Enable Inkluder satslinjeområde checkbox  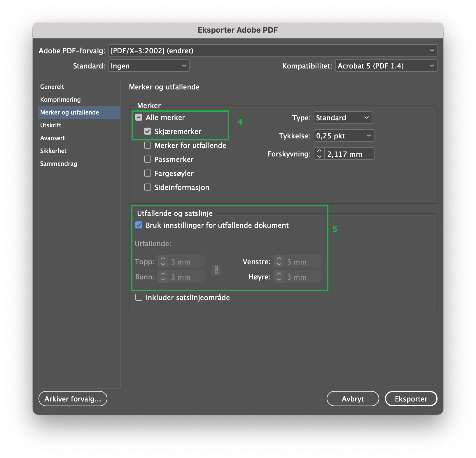click(139, 297)
